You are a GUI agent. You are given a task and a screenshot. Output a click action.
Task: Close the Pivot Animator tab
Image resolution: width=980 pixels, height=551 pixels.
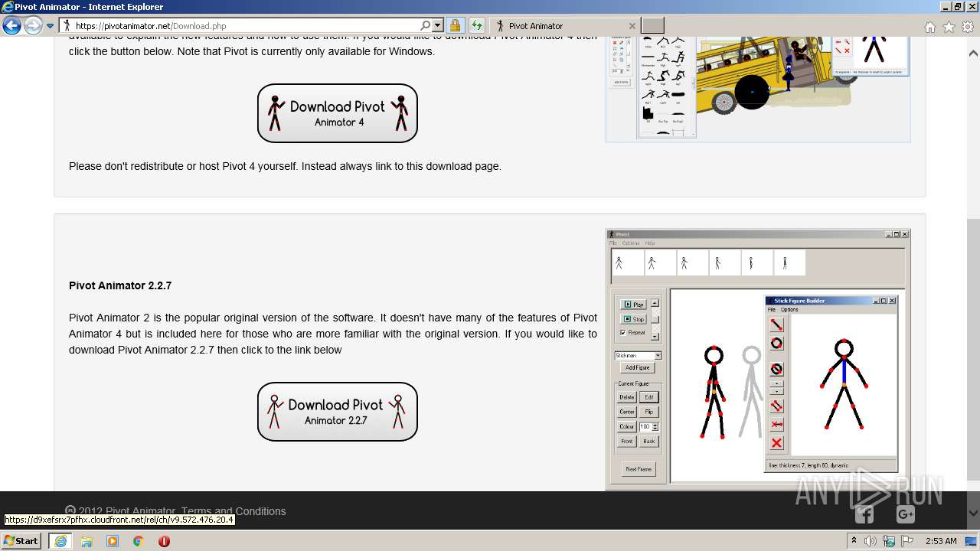[632, 26]
